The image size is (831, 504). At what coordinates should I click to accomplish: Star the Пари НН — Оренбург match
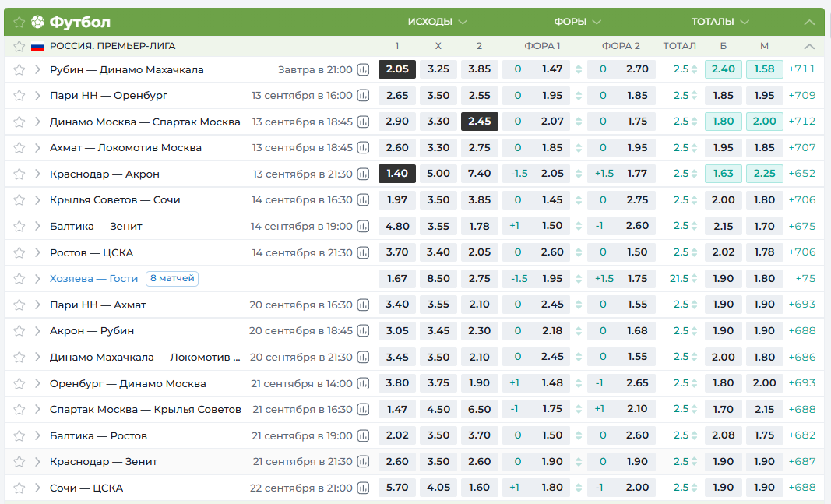tap(19, 95)
